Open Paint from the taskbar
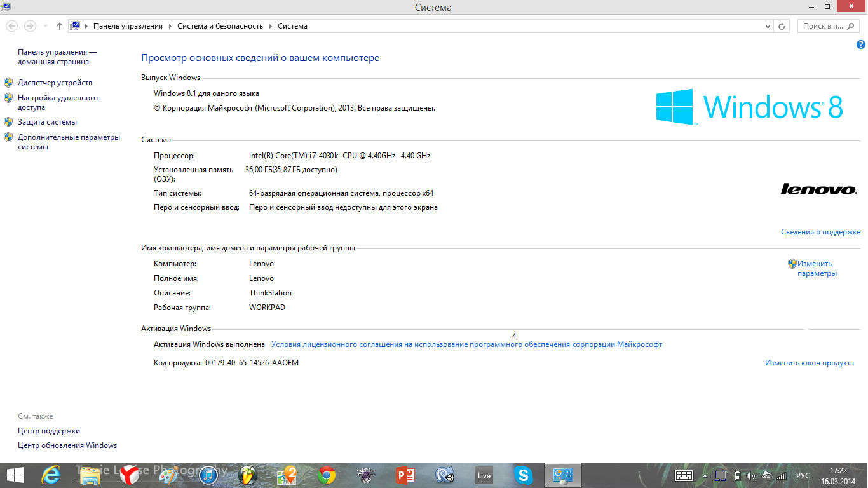The width and height of the screenshot is (868, 488). (x=169, y=475)
